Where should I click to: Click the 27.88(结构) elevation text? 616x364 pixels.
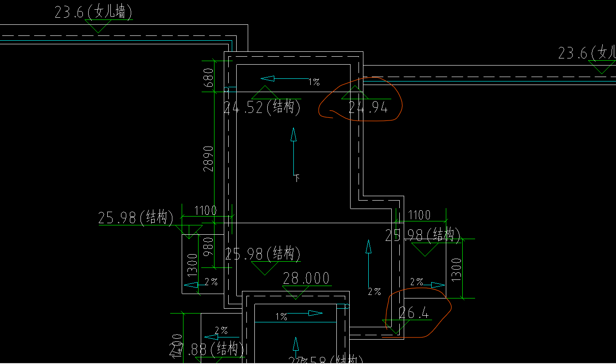coord(207,350)
